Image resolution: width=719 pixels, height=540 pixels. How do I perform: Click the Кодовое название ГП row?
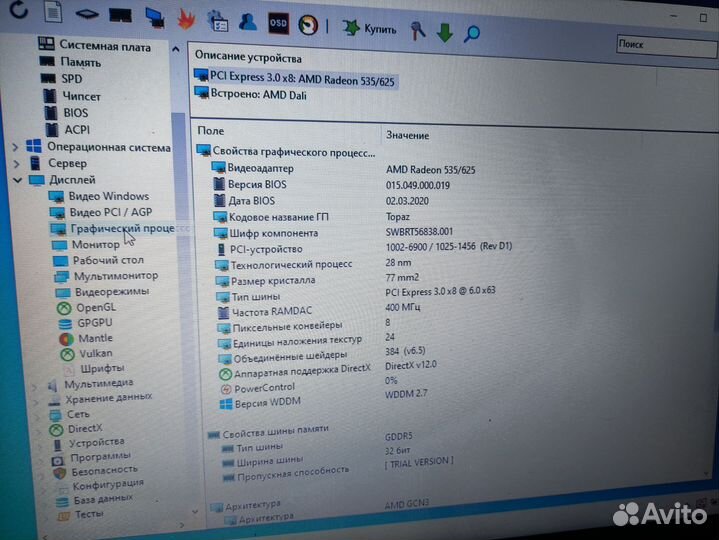[x=312, y=216]
